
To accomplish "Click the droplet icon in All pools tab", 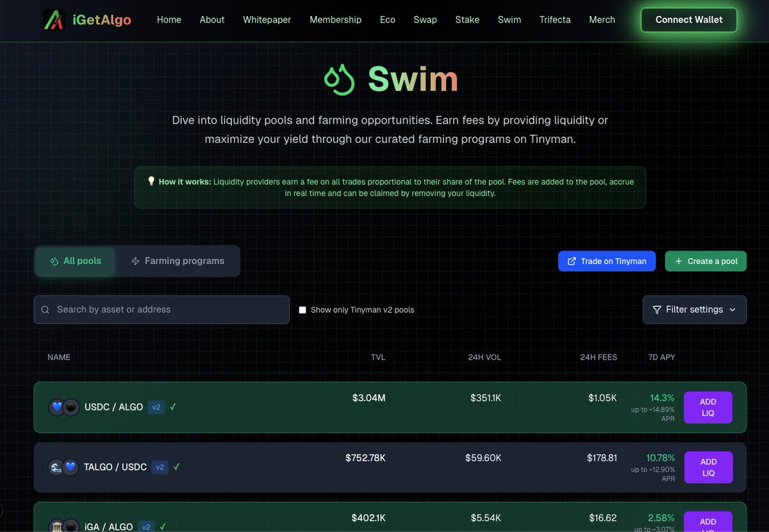I will coord(54,262).
